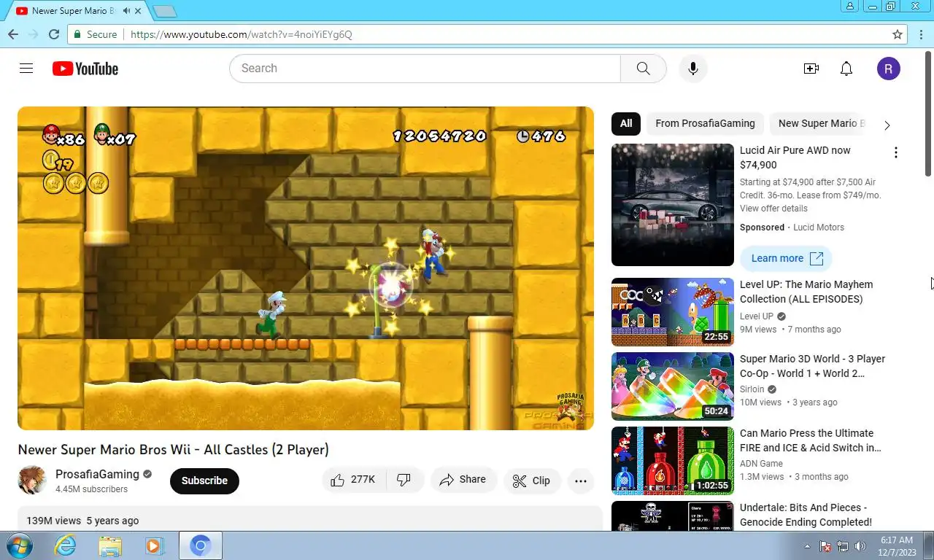This screenshot has width=934, height=560.
Task: Like the video with thumbs up
Action: (353, 480)
